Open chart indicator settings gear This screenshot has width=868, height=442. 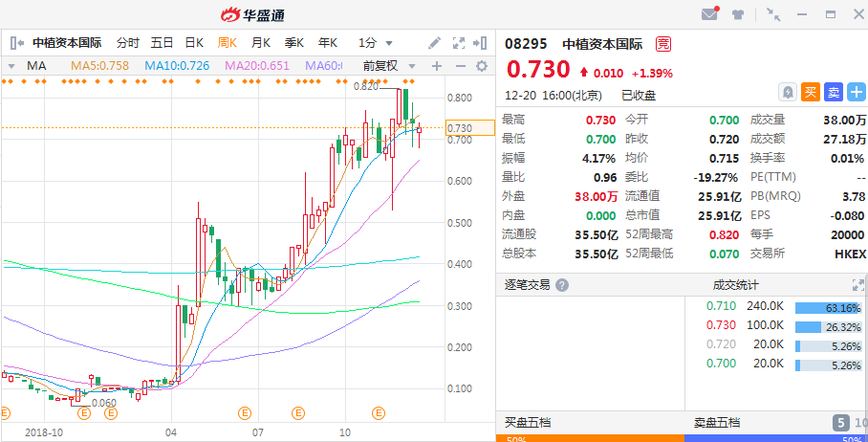482,66
